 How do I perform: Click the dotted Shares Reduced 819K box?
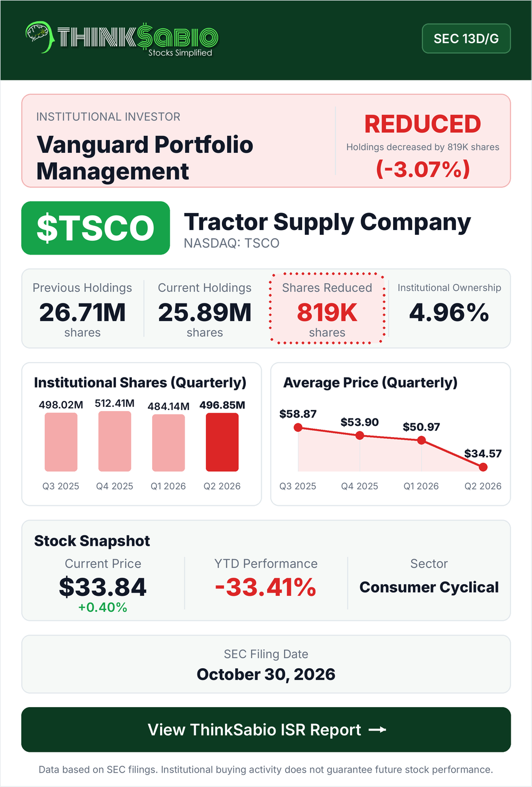coord(327,309)
